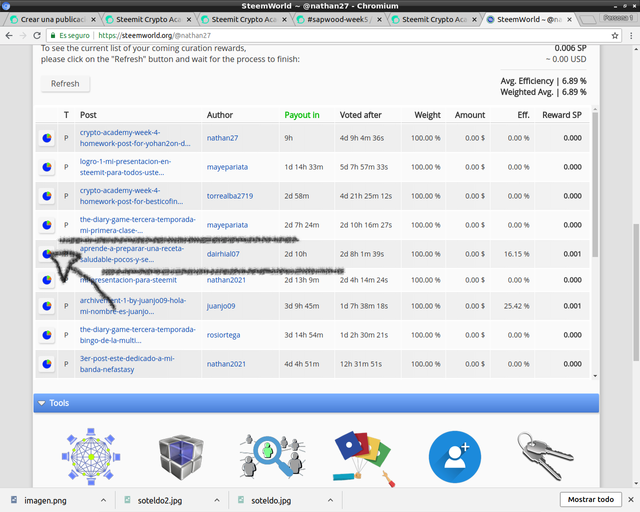Click pie chart icon for logro-1 post row
Image resolution: width=640 pixels, height=512 pixels.
[47, 167]
